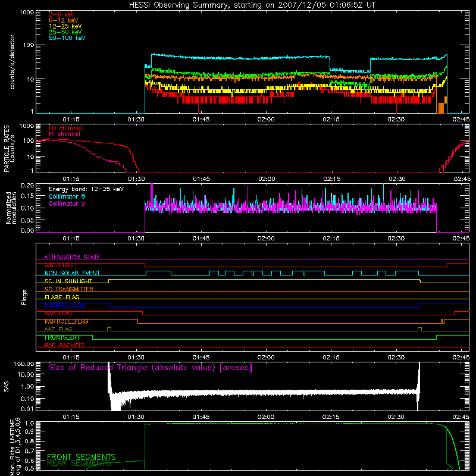Click the yellow 12-25 keV legend label
Image resolution: width=476 pixels, height=476 pixels.
coord(65,26)
